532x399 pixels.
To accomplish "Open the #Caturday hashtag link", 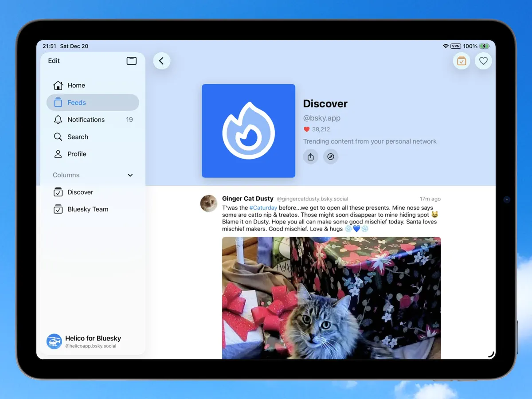I will pyautogui.click(x=263, y=207).
